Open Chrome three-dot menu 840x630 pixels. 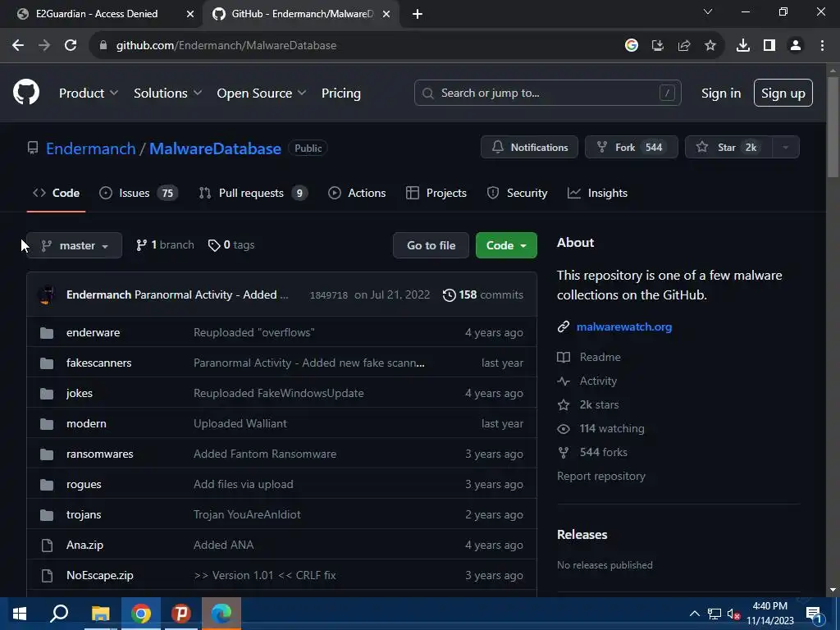[x=822, y=45]
